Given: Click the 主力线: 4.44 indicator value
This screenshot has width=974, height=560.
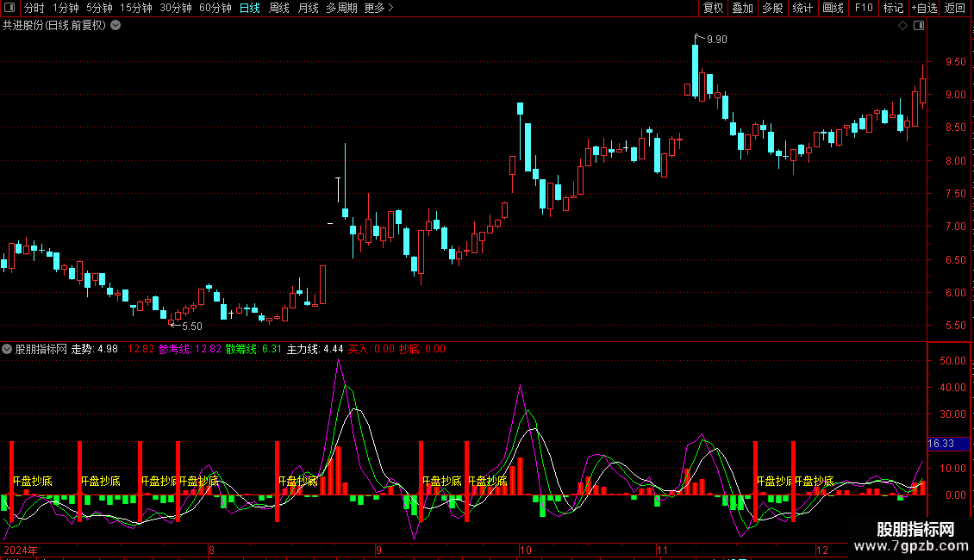Looking at the screenshot, I should pos(315,349).
